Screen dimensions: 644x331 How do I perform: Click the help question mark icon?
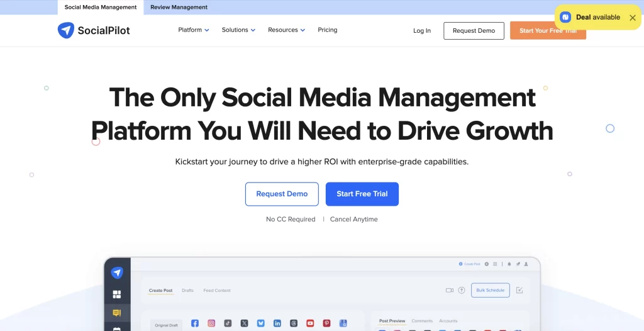[462, 290]
